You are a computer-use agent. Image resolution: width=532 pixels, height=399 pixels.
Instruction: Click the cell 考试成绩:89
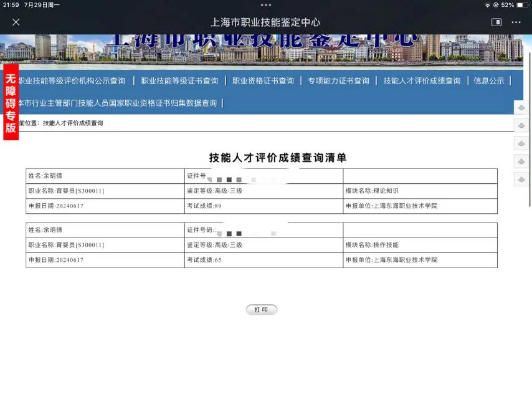tap(264, 206)
